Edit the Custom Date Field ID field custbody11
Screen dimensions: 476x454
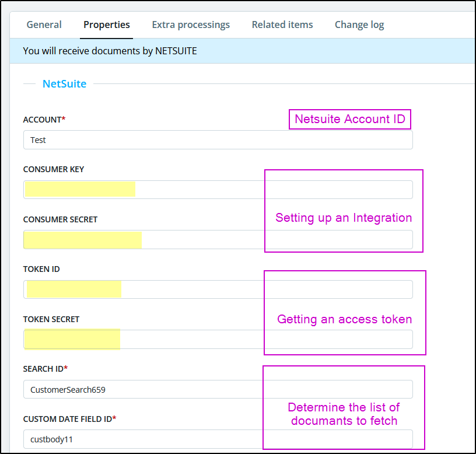[218, 439]
